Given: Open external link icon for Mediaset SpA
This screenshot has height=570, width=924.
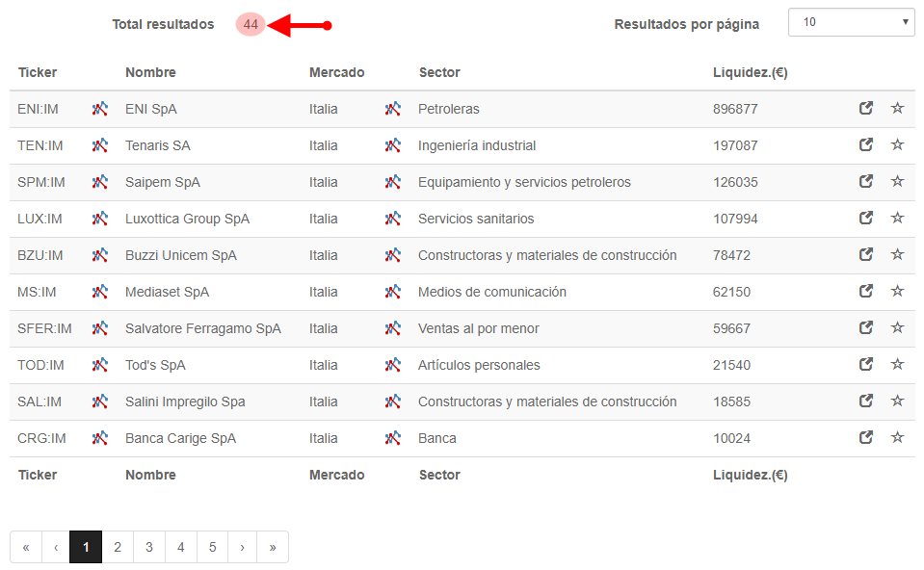Looking at the screenshot, I should pos(865,291).
